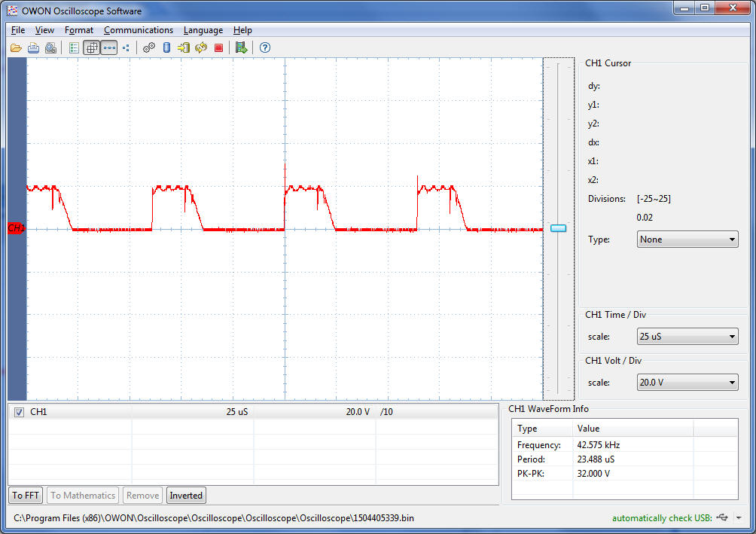Screen dimensions: 756x534
Task: Expand the CH1 Time / Div scale dropdown
Action: [x=687, y=337]
